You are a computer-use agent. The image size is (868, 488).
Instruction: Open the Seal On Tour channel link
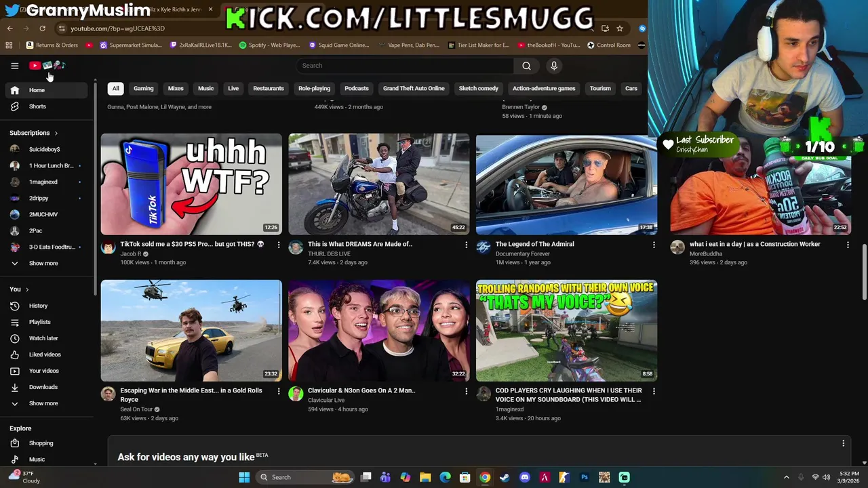tap(136, 409)
